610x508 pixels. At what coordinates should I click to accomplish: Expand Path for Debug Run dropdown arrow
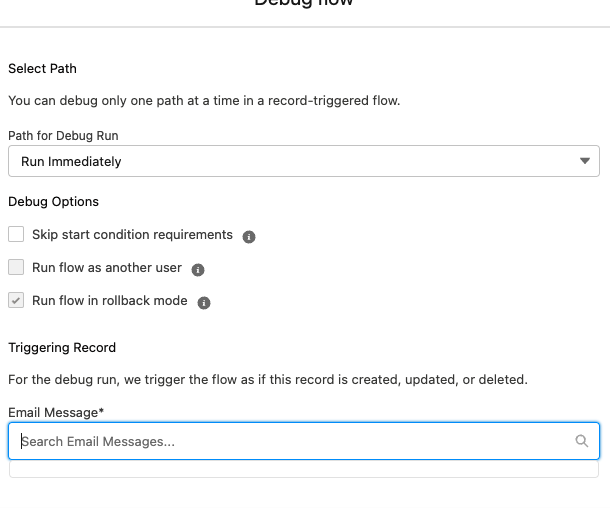tap(585, 161)
